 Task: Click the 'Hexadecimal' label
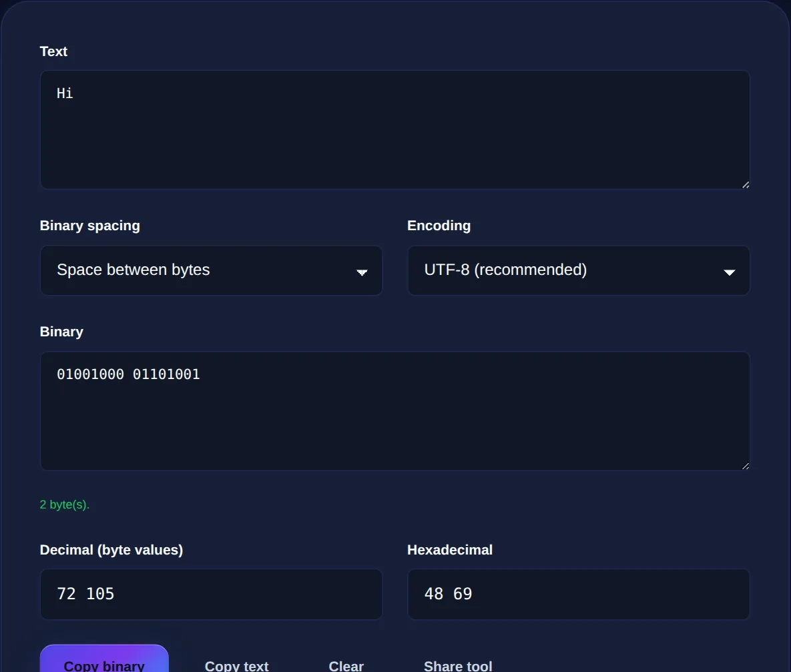pos(450,550)
